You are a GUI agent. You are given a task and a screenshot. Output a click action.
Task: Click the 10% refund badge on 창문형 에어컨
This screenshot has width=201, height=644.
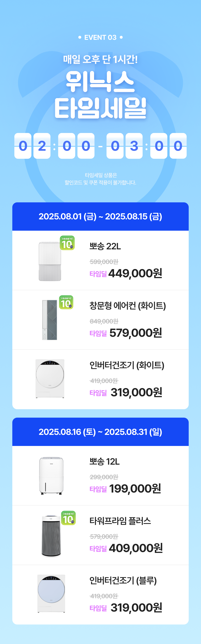point(66,302)
